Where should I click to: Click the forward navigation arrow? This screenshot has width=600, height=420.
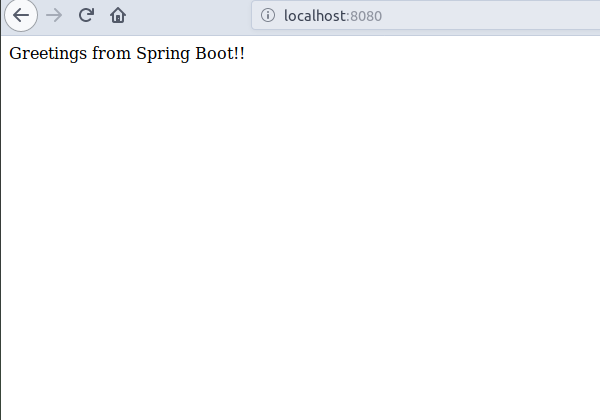pyautogui.click(x=54, y=15)
